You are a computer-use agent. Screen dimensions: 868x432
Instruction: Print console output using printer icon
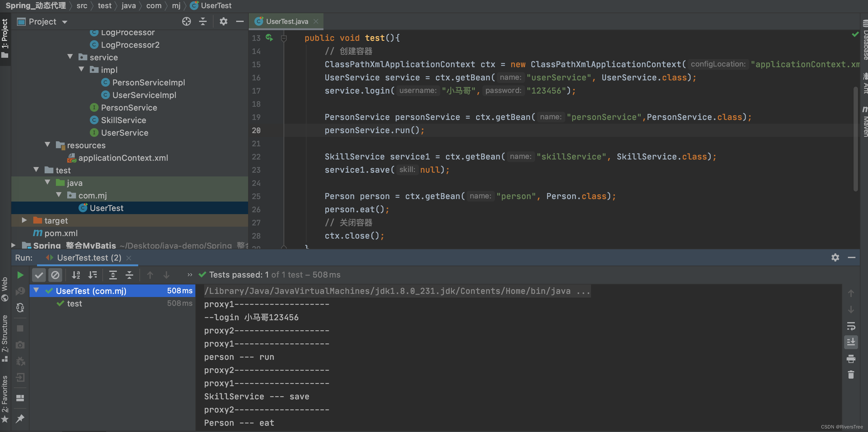tap(851, 358)
